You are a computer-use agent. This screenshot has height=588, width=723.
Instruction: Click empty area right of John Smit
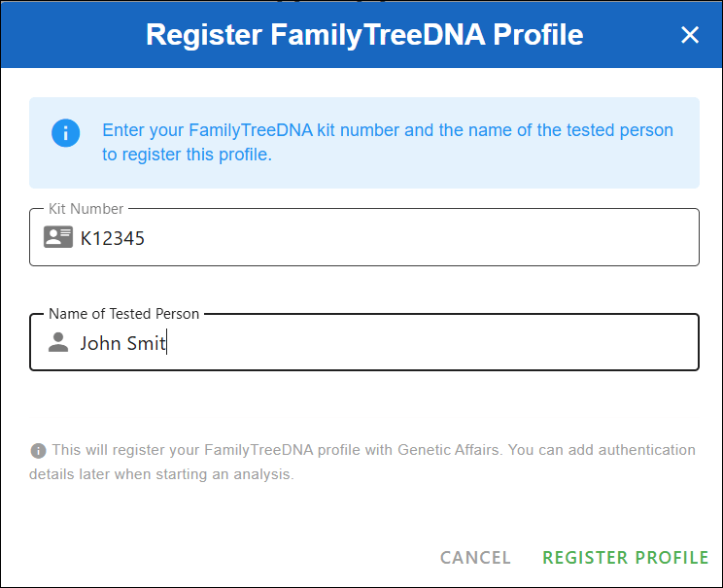tap(437, 342)
